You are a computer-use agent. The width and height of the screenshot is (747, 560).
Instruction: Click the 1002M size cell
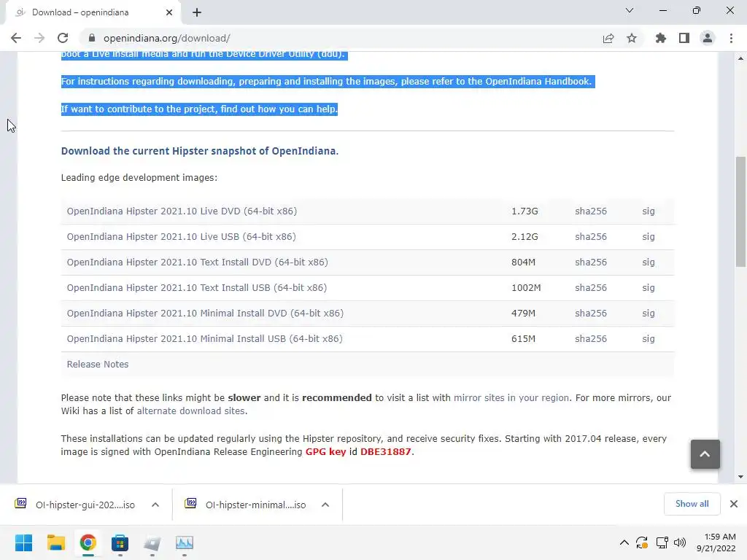tap(526, 287)
